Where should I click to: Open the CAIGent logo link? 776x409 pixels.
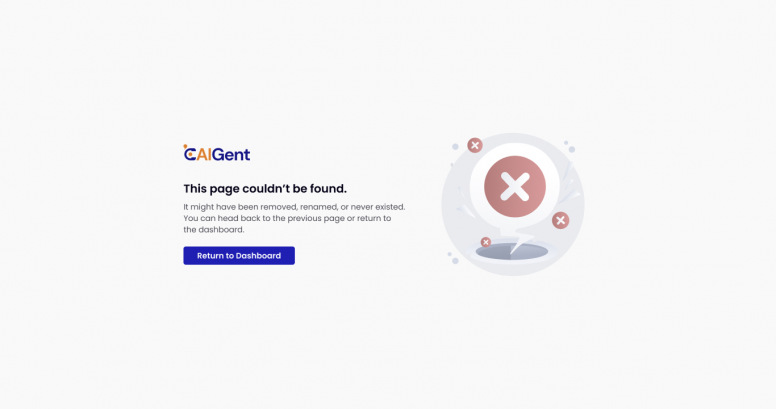(x=217, y=153)
